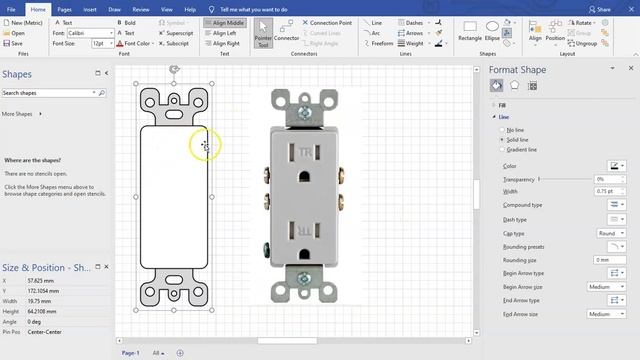640x360 pixels.
Task: Open the line Color swatch picker
Action: pos(616,166)
